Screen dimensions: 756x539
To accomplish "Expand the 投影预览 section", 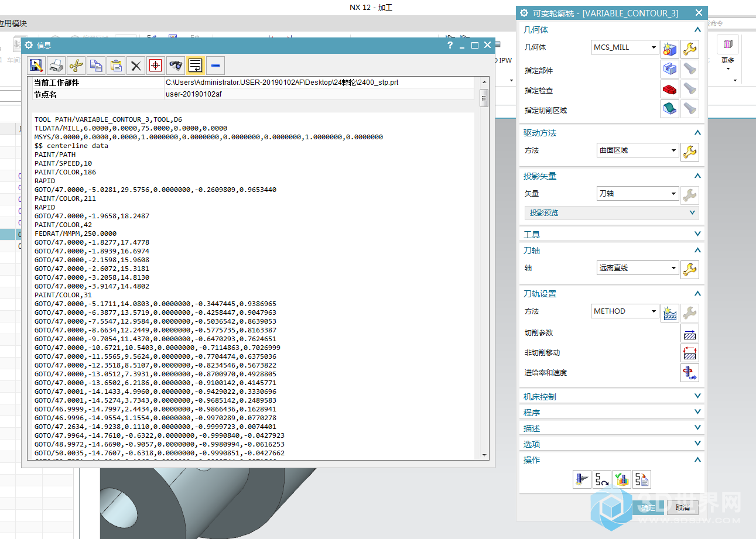I will (611, 213).
